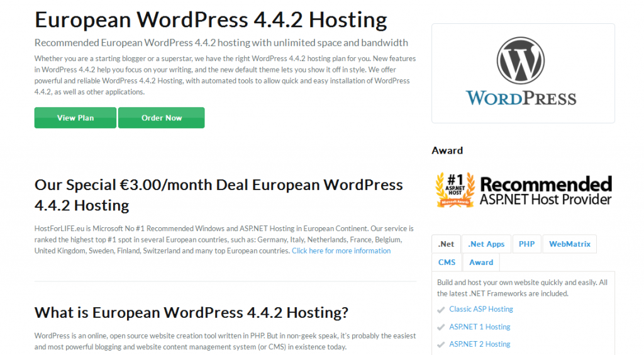Click the green Order Now button
This screenshot has height=355, width=644.
pos(162,118)
